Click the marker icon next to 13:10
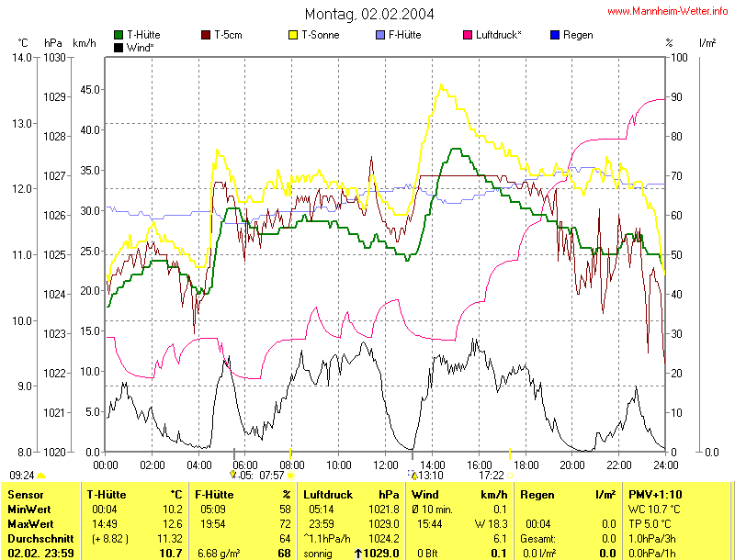This screenshot has width=735, height=560. [413, 475]
